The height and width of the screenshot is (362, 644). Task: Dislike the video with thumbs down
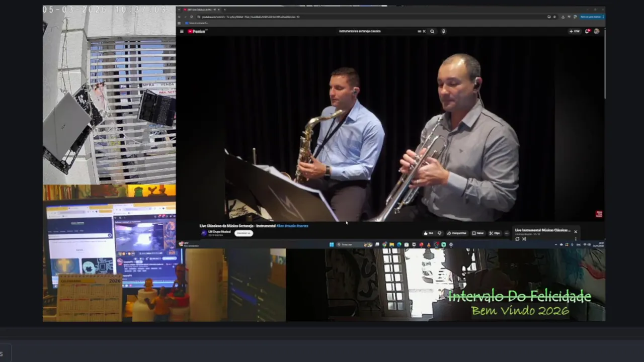coord(440,233)
